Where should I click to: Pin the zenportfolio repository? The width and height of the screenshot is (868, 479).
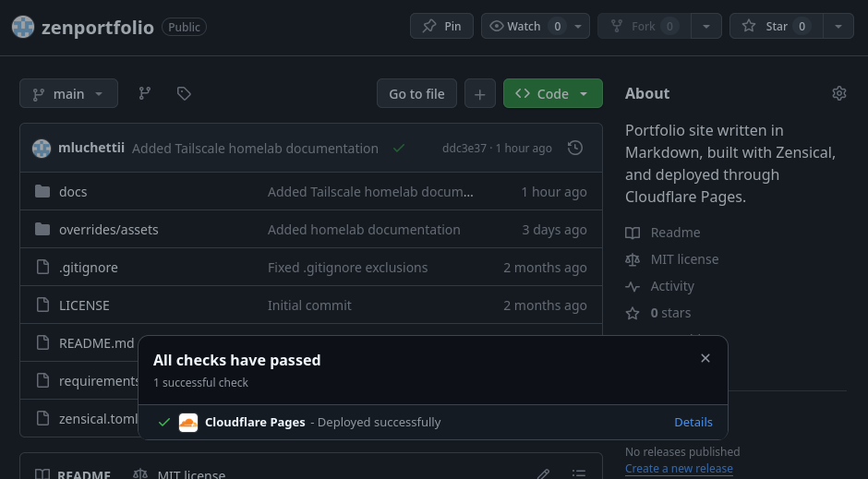[x=441, y=26]
